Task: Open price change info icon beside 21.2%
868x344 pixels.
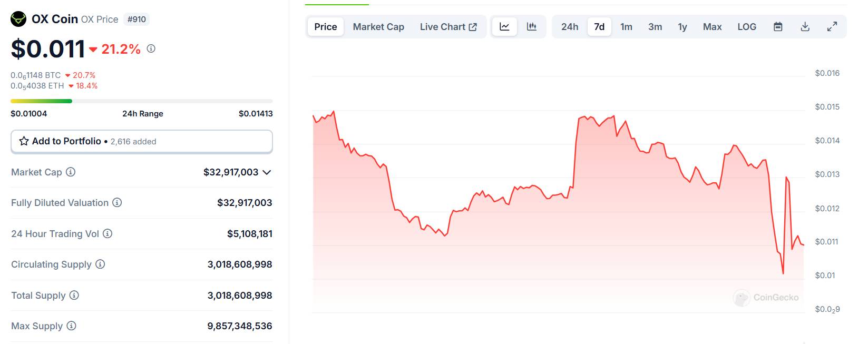Action: [151, 48]
